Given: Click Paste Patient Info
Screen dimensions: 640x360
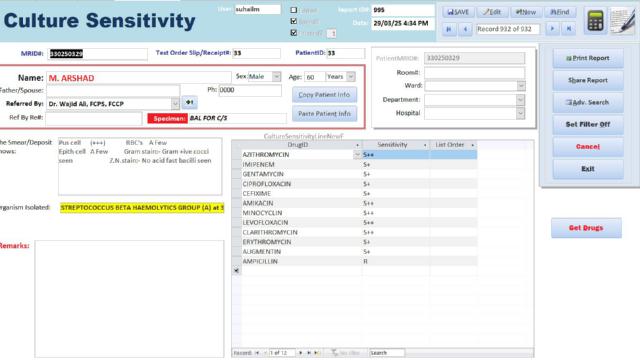Looking at the screenshot, I should click(324, 113).
